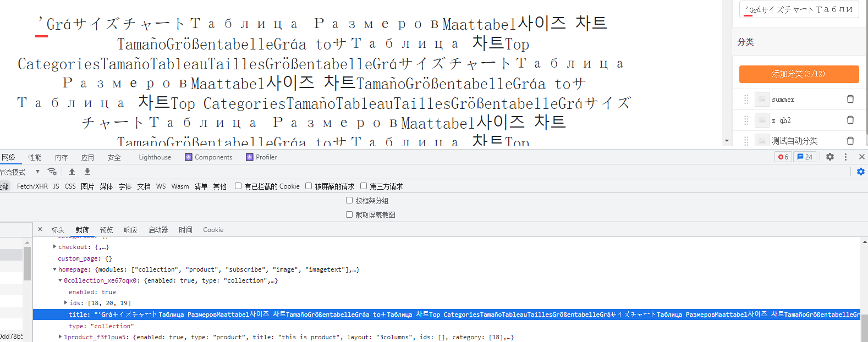Select the 网络 tab

(8, 157)
